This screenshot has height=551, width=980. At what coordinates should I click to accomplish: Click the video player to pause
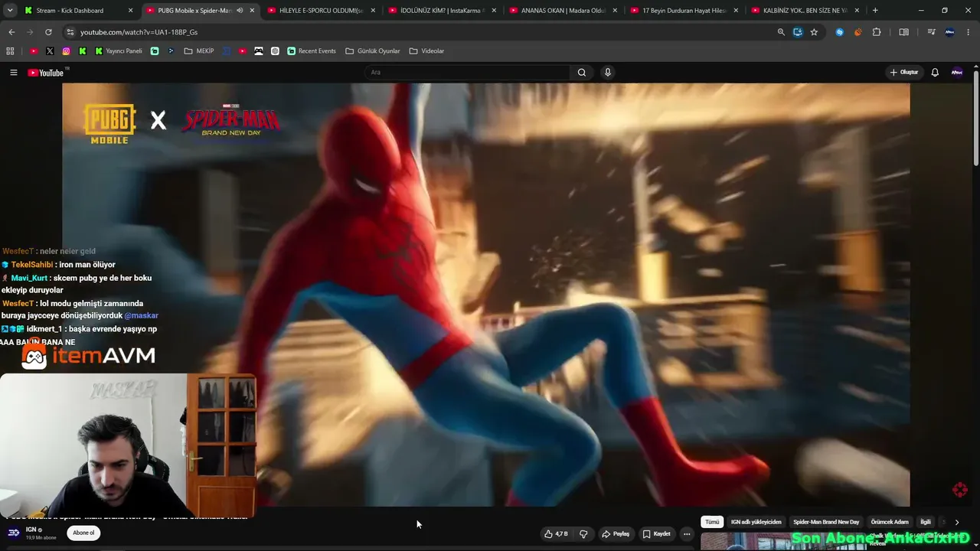tap(486, 295)
